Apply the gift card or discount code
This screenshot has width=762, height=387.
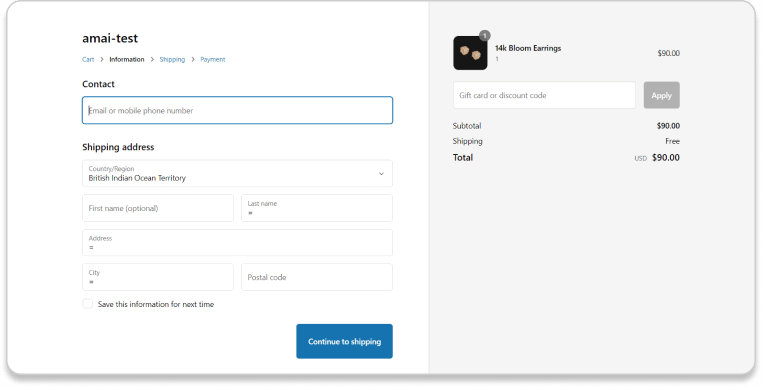point(661,95)
